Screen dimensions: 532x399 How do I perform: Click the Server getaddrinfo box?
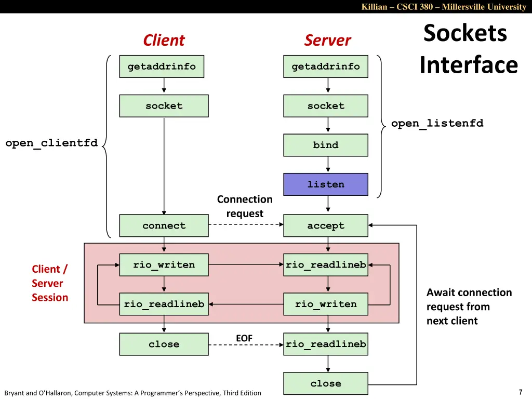pyautogui.click(x=326, y=66)
